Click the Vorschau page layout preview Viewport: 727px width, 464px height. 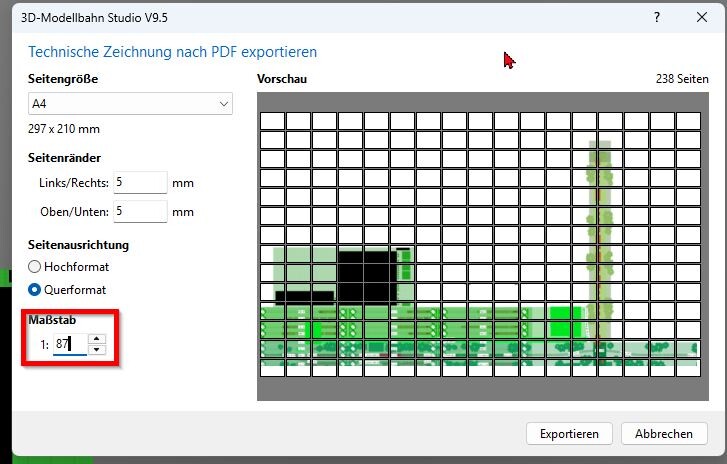pyautogui.click(x=483, y=246)
